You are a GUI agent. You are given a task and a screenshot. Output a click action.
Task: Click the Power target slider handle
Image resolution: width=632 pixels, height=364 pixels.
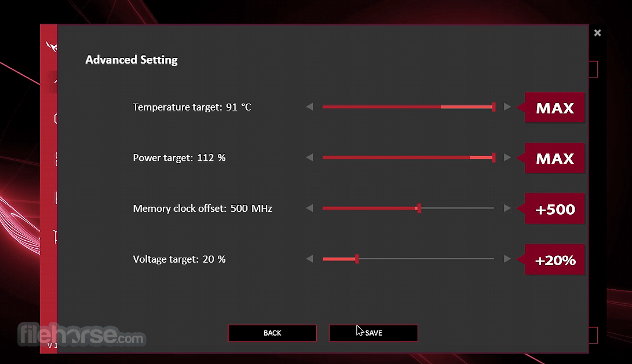(494, 157)
